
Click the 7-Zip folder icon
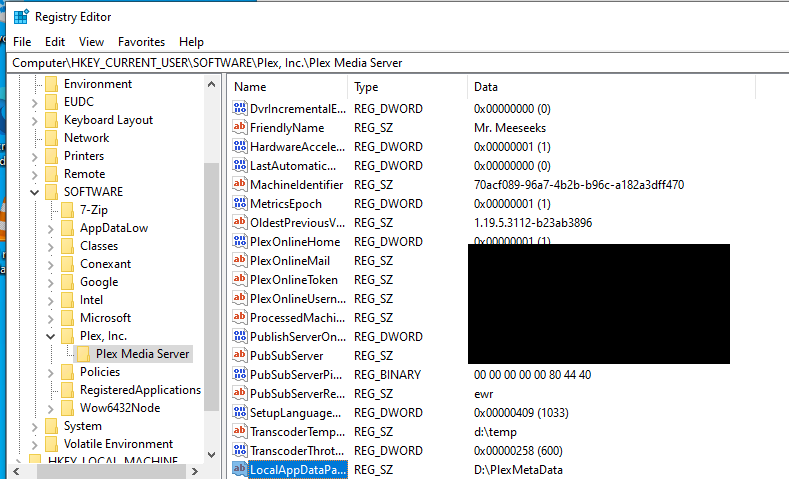[67, 210]
